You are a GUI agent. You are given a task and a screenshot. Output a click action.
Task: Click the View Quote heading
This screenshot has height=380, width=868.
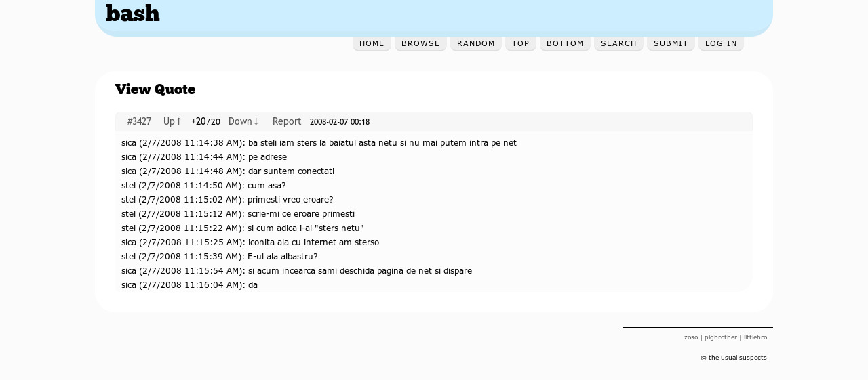[155, 89]
